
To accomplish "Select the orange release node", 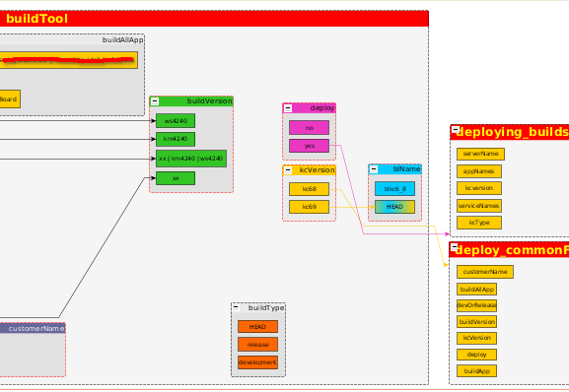I will [258, 345].
